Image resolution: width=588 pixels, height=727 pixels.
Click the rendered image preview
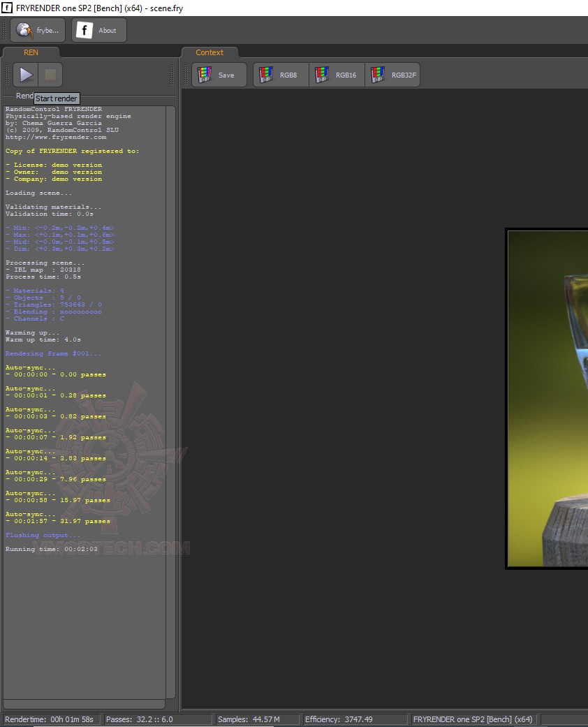(x=547, y=399)
